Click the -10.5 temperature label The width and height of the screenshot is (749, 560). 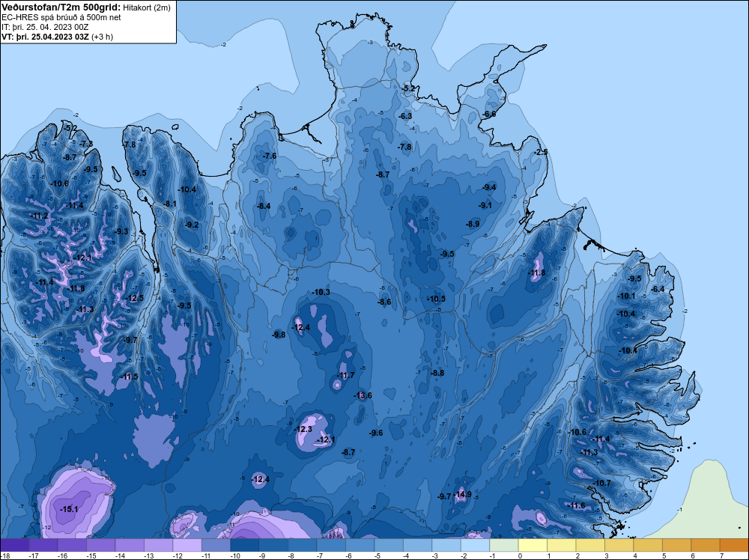click(436, 299)
